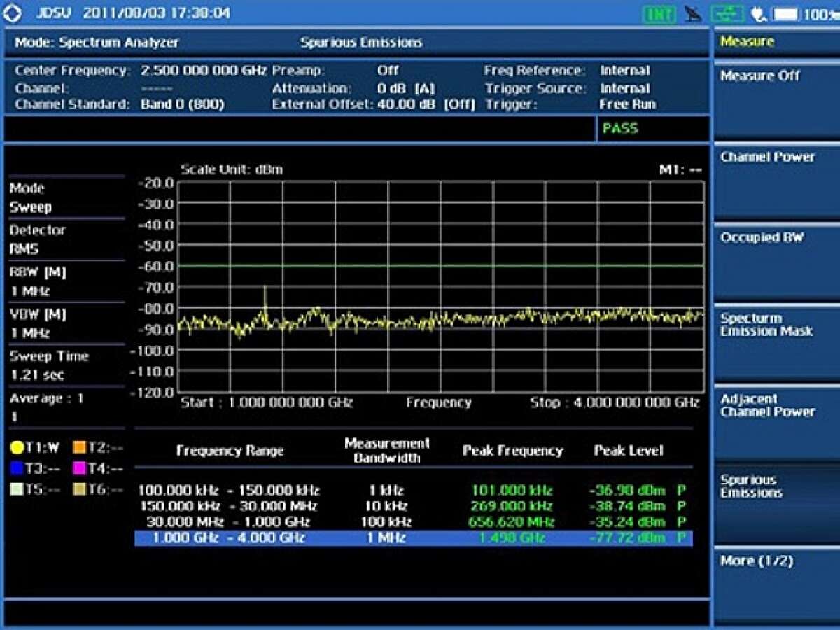This screenshot has width=840, height=630.
Task: Click the -38.74 dBm peak level
Action: pos(627,506)
